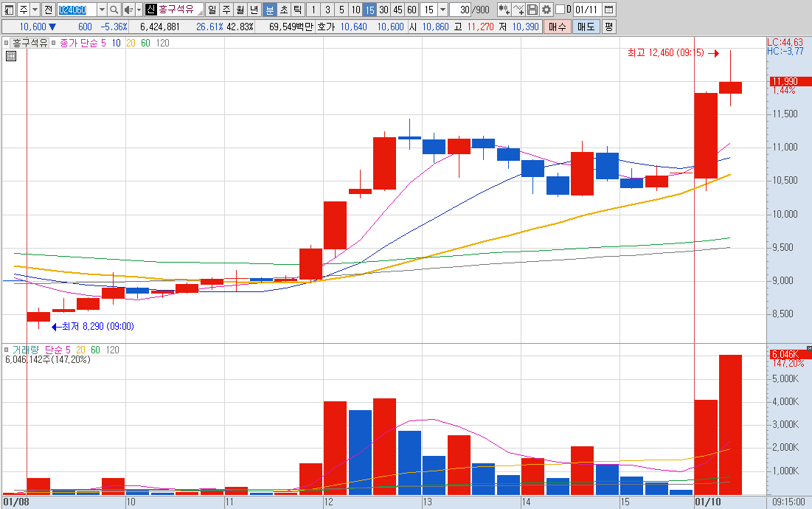Select the highlighted 15 minute interval
This screenshot has width=812, height=509.
[x=369, y=10]
